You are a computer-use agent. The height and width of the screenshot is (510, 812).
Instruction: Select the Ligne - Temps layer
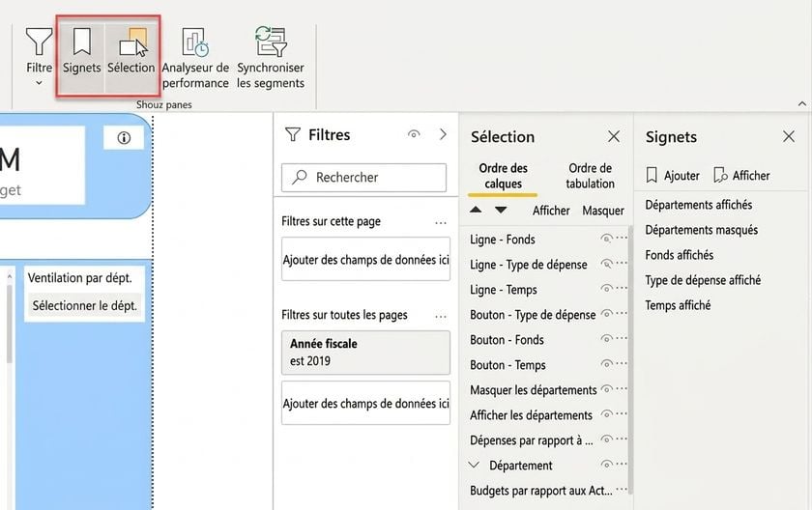(x=504, y=290)
